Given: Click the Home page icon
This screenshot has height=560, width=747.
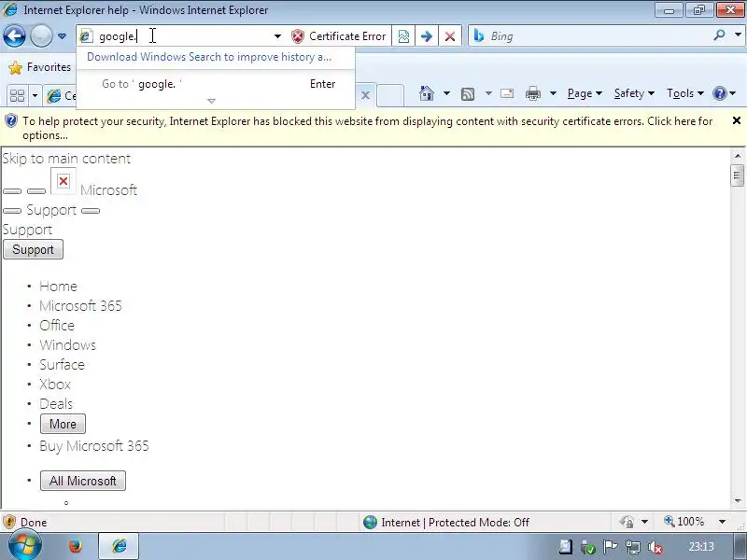Looking at the screenshot, I should coord(427,93).
